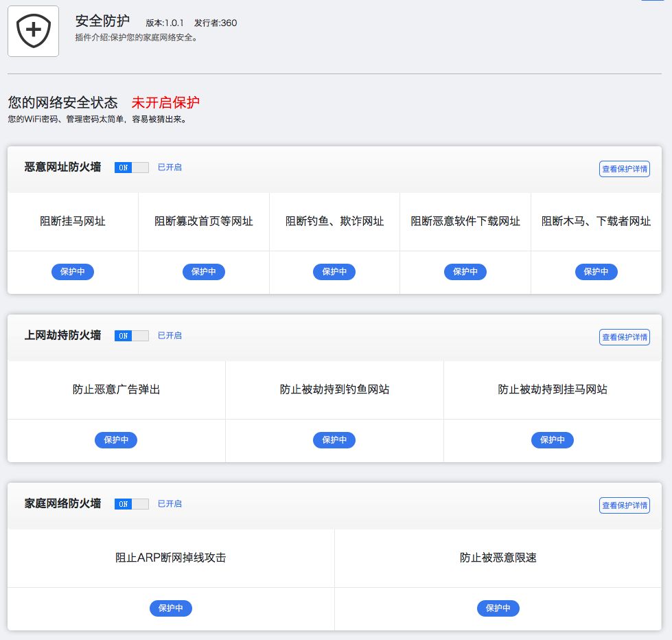
Task: Click the 阻断篡改首页等网址 cell text
Action: [x=204, y=221]
